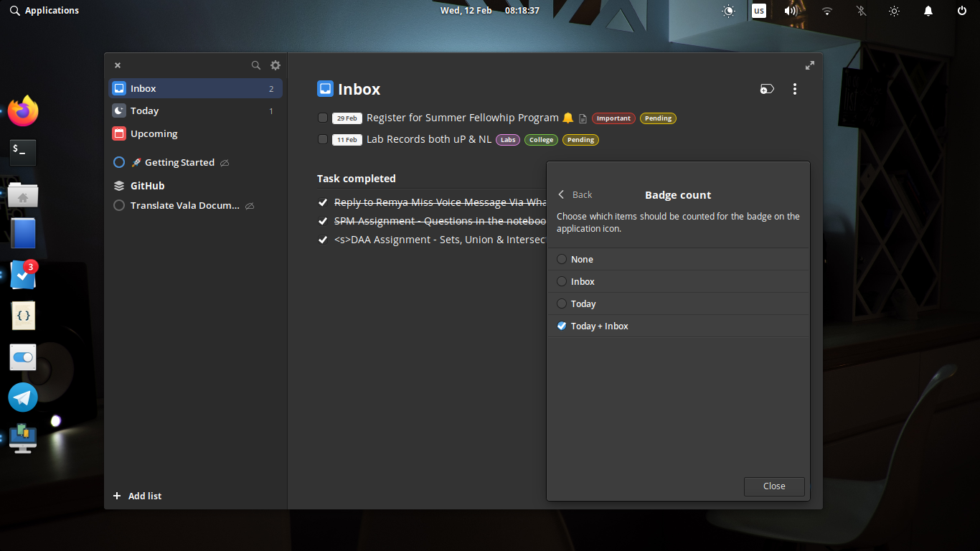980x551 pixels.
Task: Click the Labs label tag
Action: (508, 140)
